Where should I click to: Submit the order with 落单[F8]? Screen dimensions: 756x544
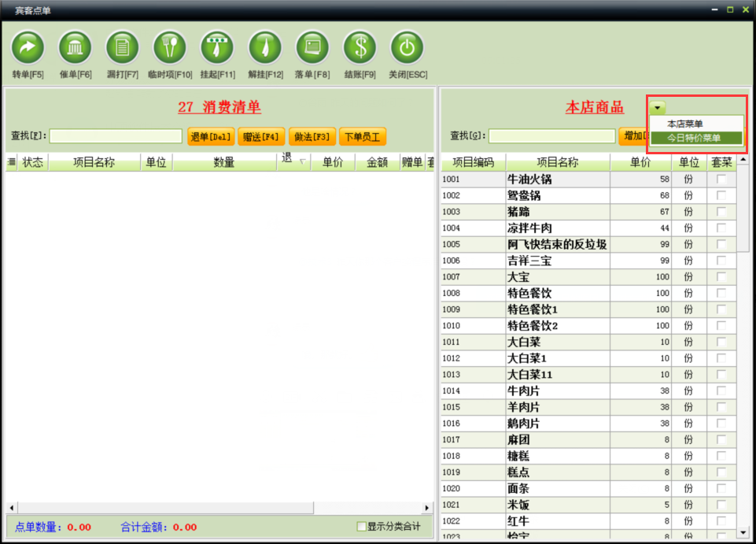click(312, 47)
